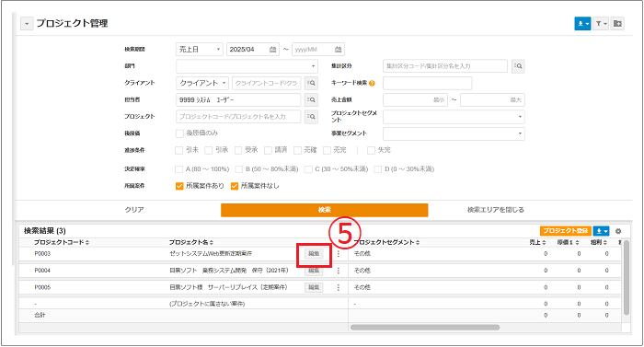This screenshot has height=347, width=644.
Task: Click the キーワード検索 input field
Action: point(428,83)
